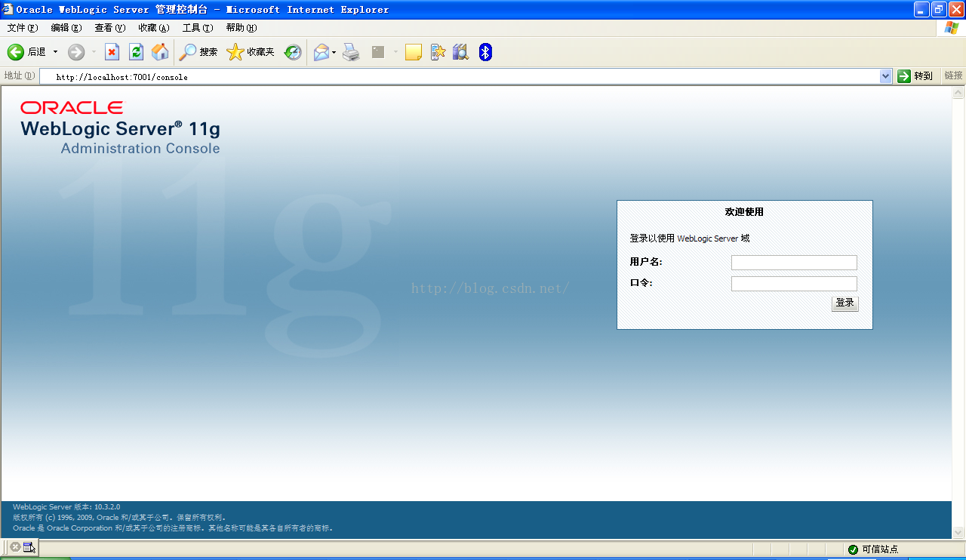Viewport: 966px width, 560px height.
Task: Click the green 转到 (Go) arrow button
Action: click(x=915, y=76)
